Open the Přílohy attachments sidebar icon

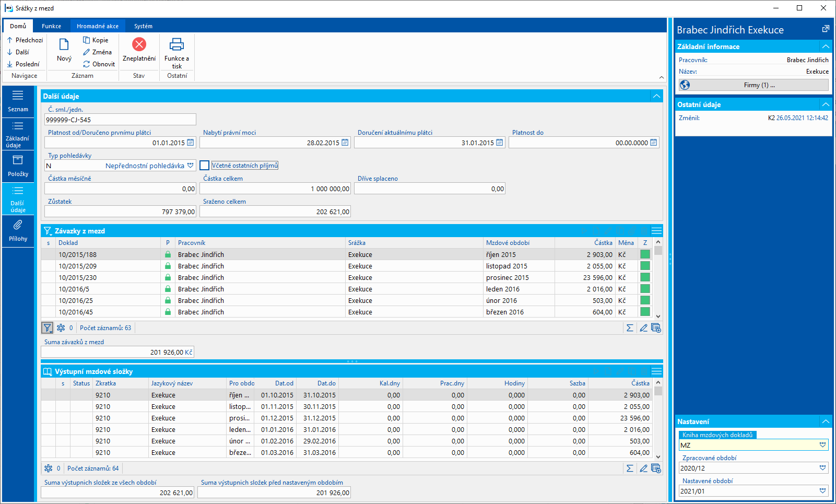click(18, 225)
